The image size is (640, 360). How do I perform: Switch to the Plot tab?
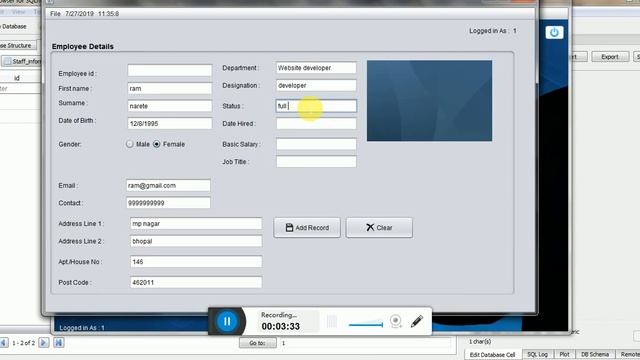tap(564, 354)
